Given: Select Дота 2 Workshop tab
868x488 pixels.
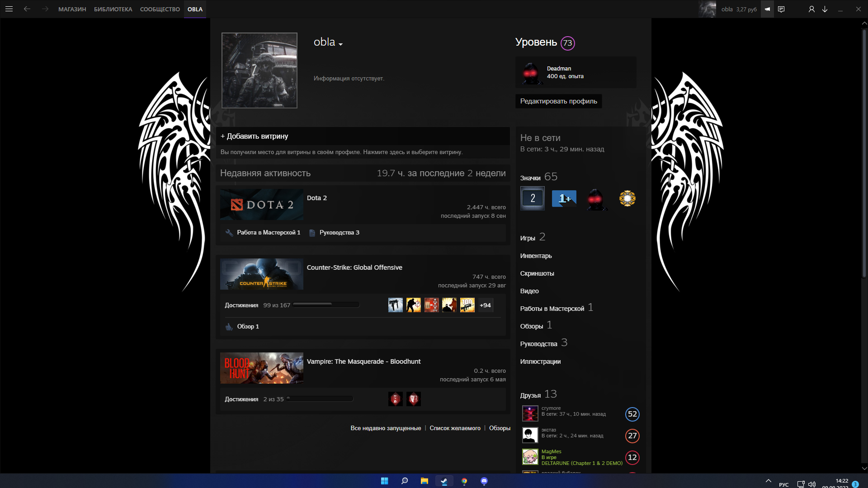Looking at the screenshot, I should [268, 232].
